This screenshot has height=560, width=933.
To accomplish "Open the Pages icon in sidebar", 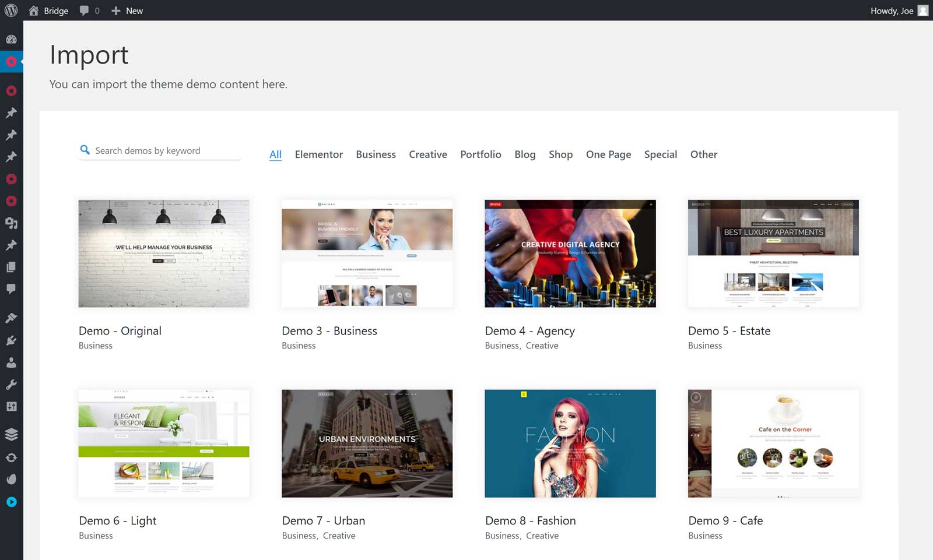I will [11, 267].
